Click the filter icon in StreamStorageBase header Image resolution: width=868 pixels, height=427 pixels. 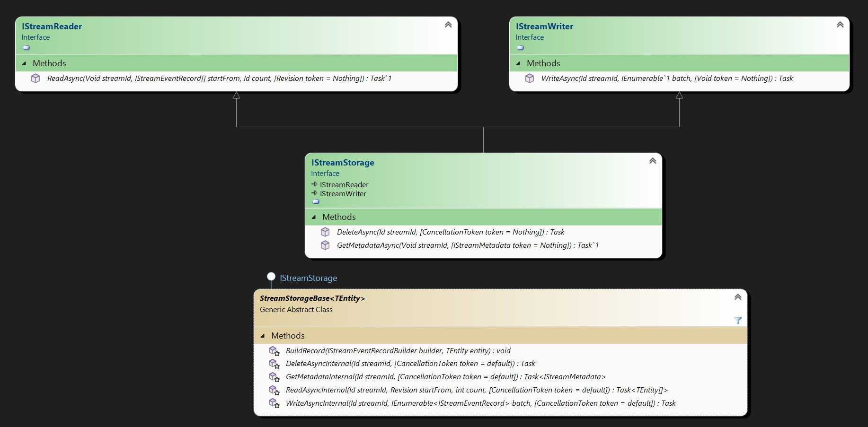(x=738, y=320)
